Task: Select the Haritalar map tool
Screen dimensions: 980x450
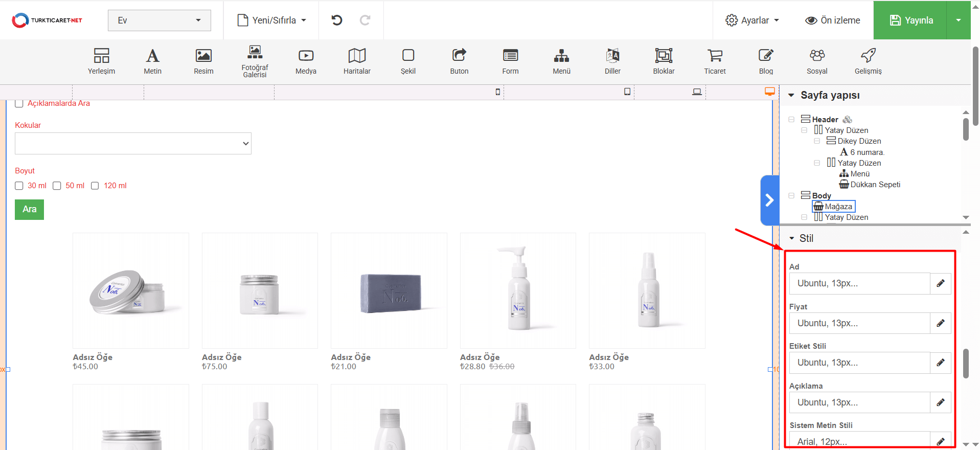Action: [x=357, y=61]
